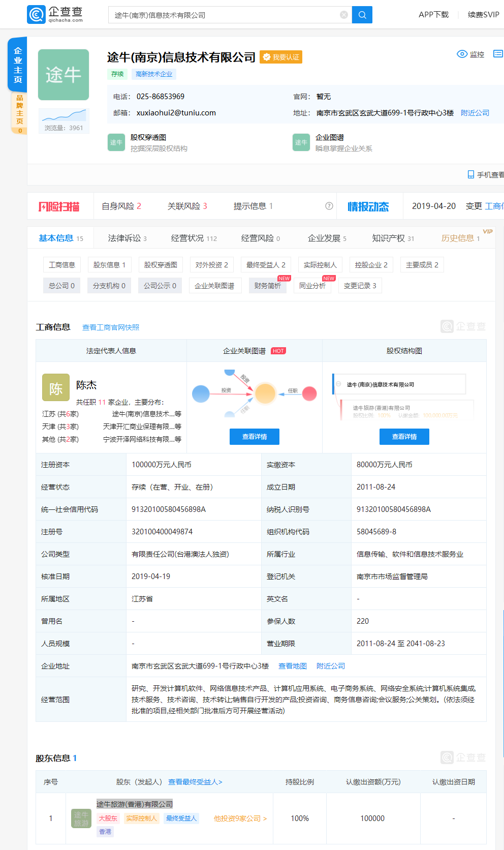Switch to the intellectual property tab

click(x=393, y=238)
